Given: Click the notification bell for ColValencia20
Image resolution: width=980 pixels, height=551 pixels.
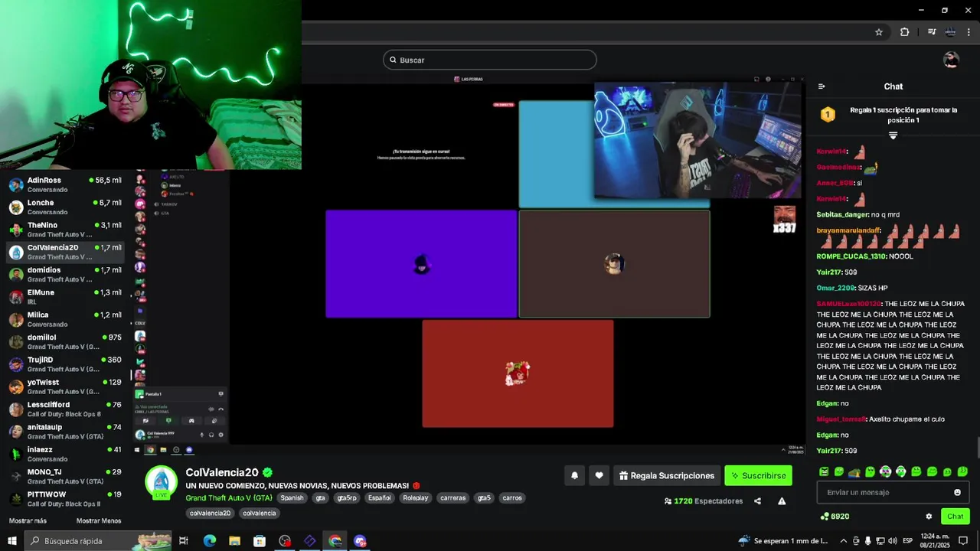Looking at the screenshot, I should [574, 475].
